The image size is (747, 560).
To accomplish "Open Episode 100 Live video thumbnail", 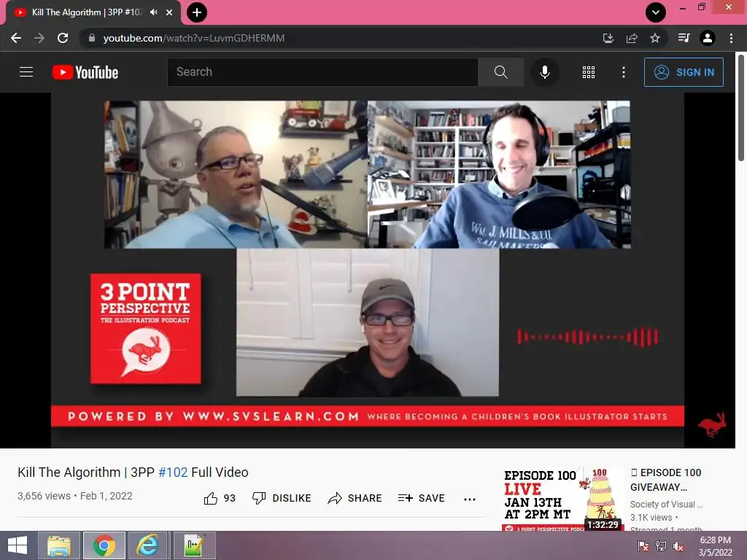I will (x=562, y=499).
